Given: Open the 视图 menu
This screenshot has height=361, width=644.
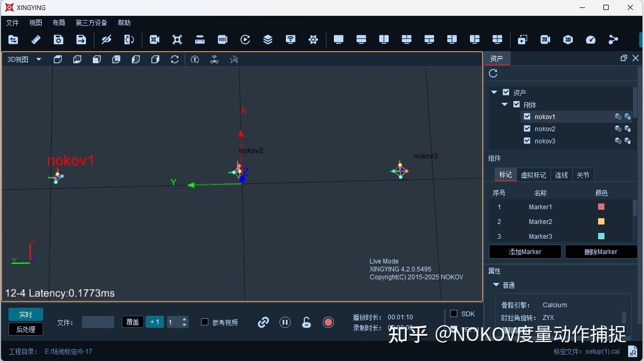Looking at the screenshot, I should (x=35, y=22).
